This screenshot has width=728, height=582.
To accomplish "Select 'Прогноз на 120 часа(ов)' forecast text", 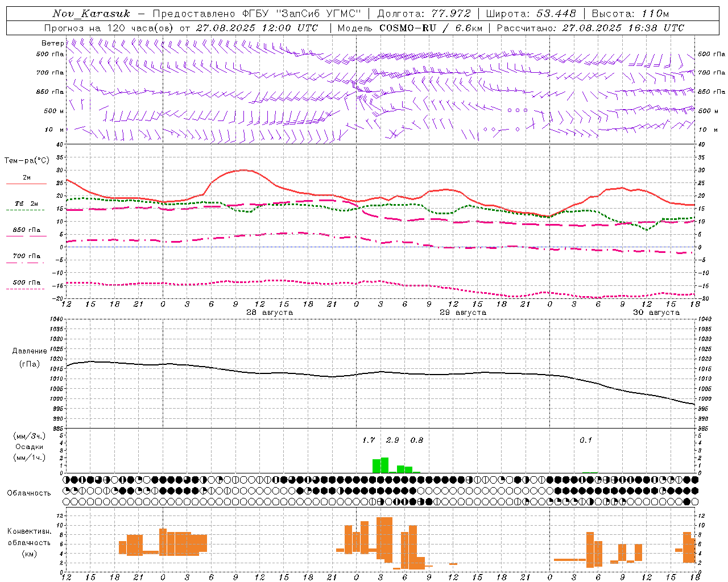I will click(x=109, y=28).
